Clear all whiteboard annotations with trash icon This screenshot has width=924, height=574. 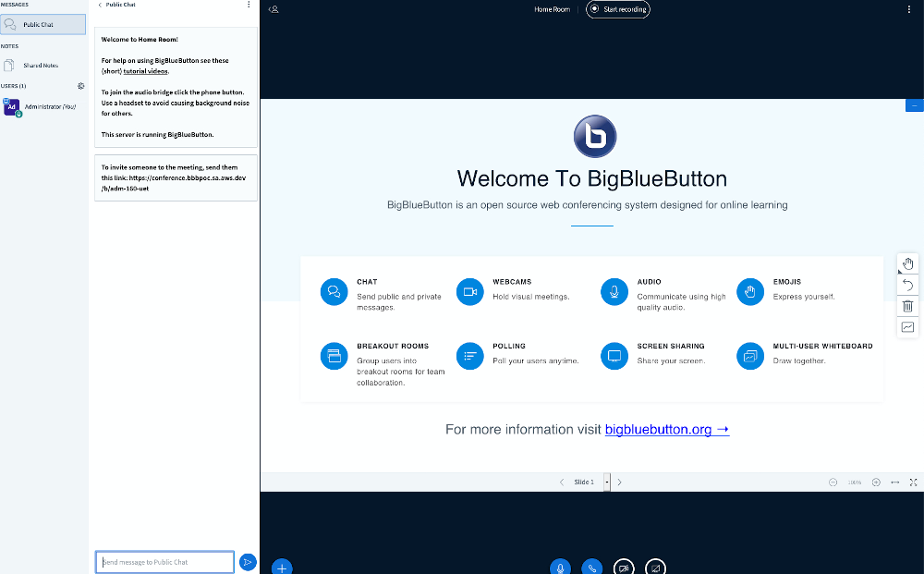pyautogui.click(x=907, y=306)
